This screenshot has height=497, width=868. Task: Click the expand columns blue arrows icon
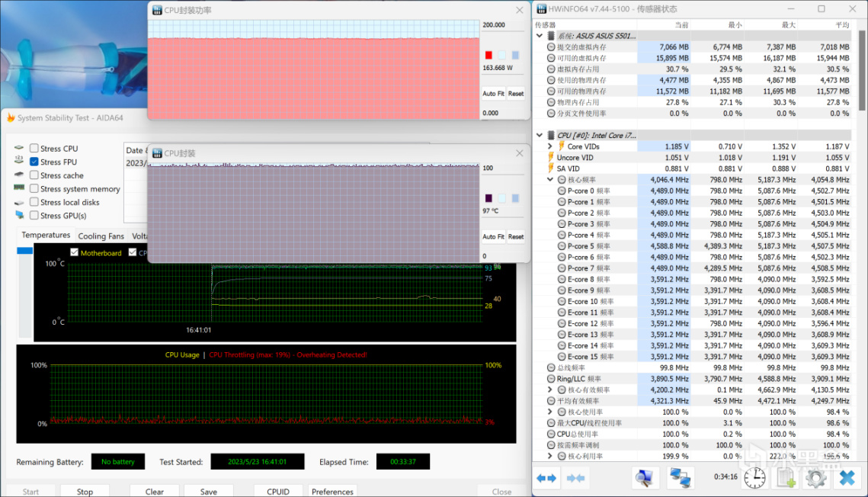[x=546, y=478]
